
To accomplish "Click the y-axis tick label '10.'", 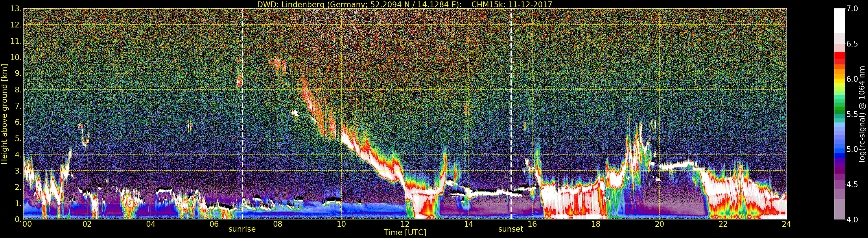I will [16, 57].
